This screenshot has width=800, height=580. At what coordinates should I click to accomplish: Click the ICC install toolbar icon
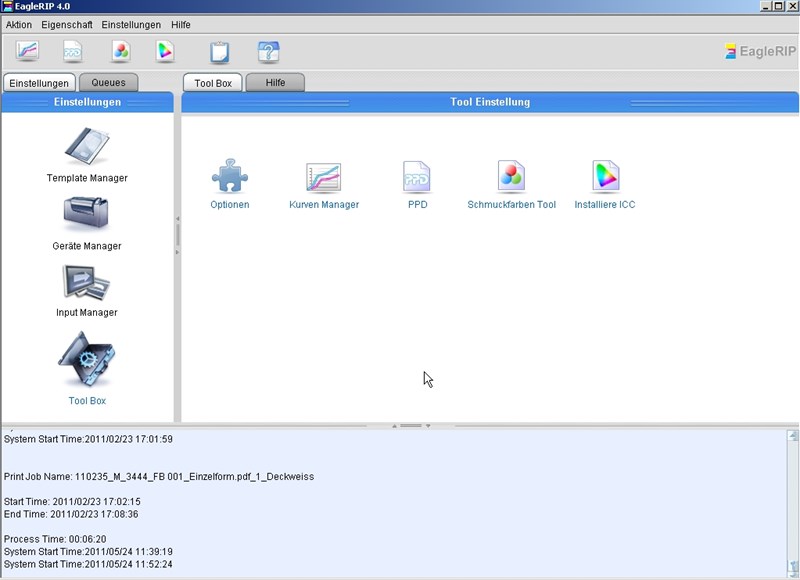point(165,51)
